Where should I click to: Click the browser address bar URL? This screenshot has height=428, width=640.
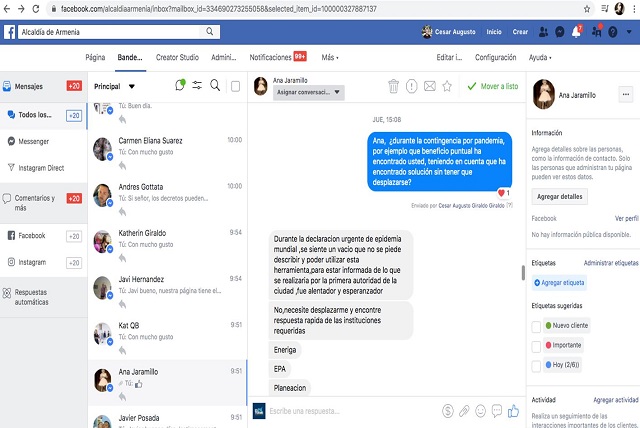(x=218, y=9)
